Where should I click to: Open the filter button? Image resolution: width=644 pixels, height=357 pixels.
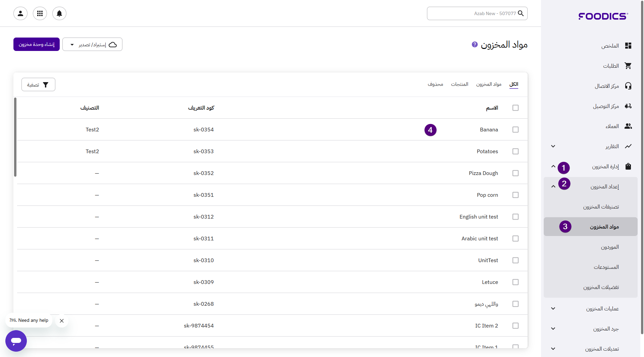(x=38, y=85)
